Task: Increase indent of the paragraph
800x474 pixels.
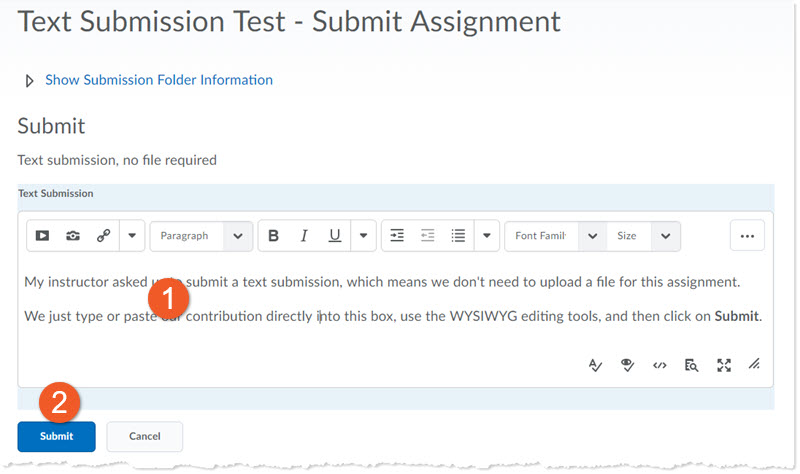Action: 397,236
